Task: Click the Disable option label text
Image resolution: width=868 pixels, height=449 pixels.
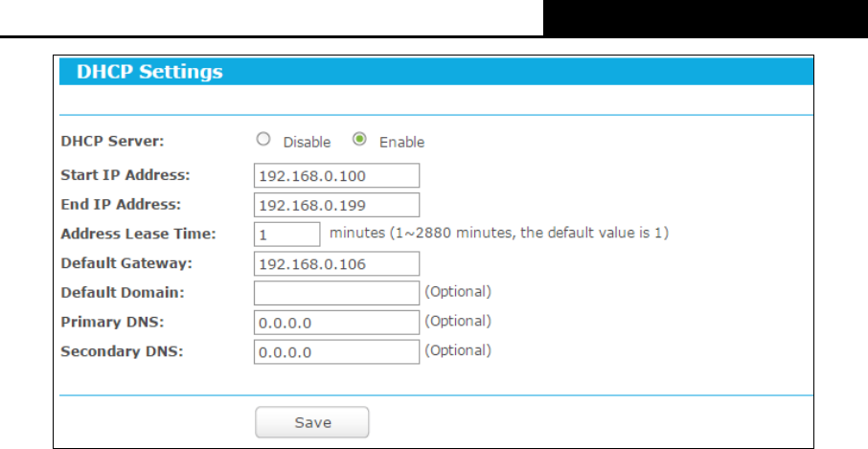Action: 307,142
